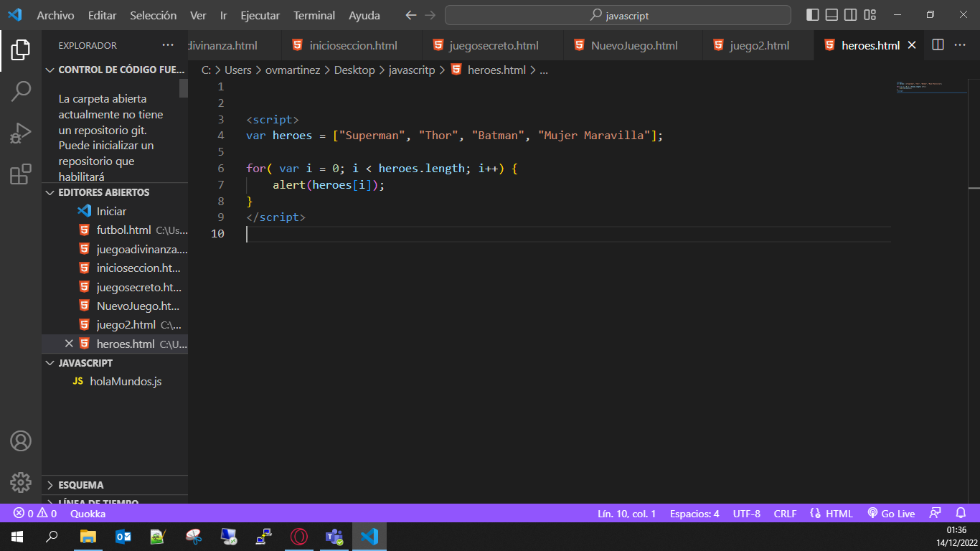Screen dimensions: 980x551
Task: Expand the Línea de Tiempo section
Action: click(115, 501)
